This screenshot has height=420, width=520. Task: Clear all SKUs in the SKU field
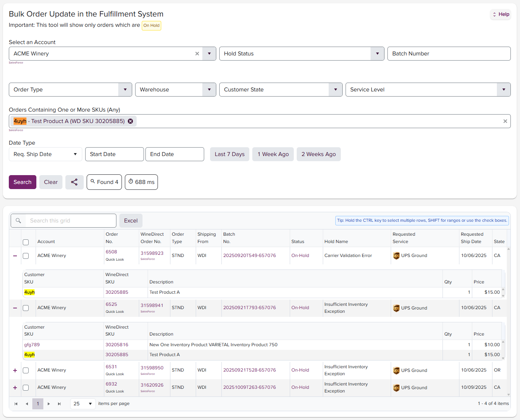click(x=505, y=121)
